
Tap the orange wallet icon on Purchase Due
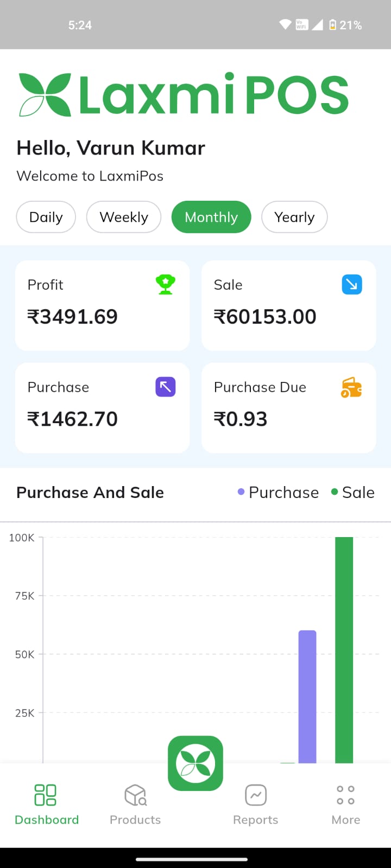[x=351, y=387]
